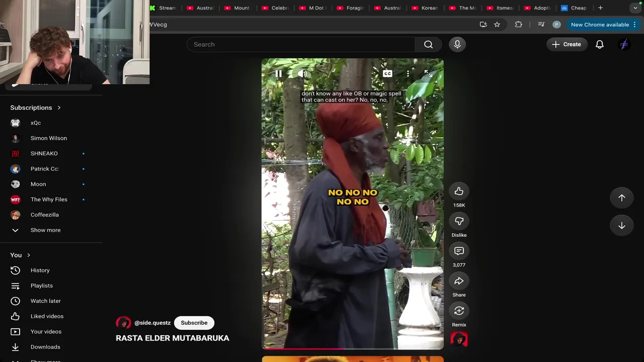
Task: Switch to the Celebr browser tab
Action: pos(275,8)
